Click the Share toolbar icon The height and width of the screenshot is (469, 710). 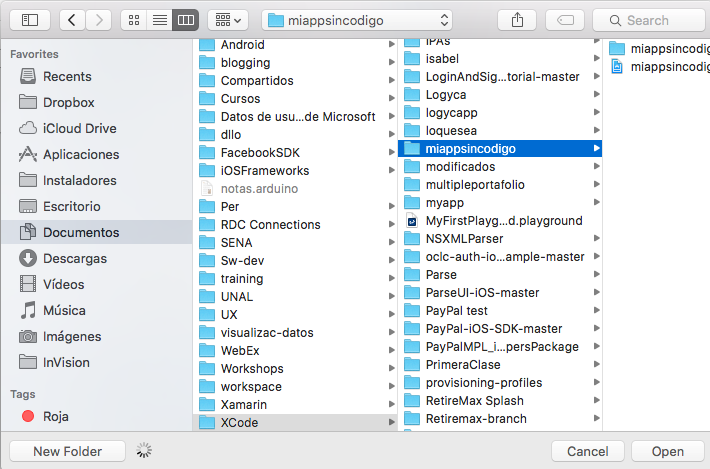tap(517, 20)
